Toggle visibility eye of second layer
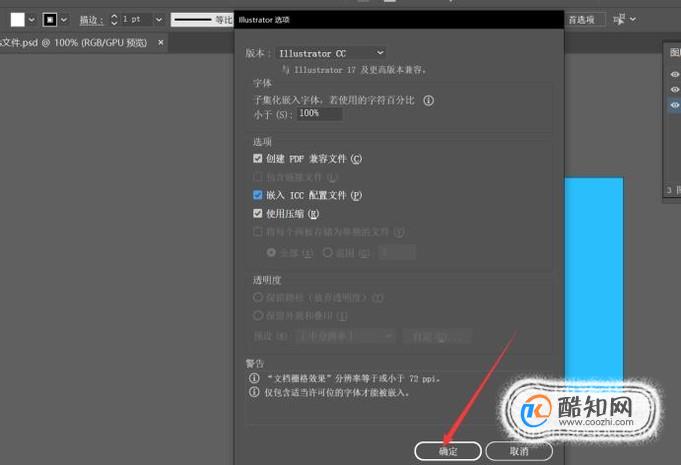Viewport: 681px width, 465px height. tap(674, 89)
